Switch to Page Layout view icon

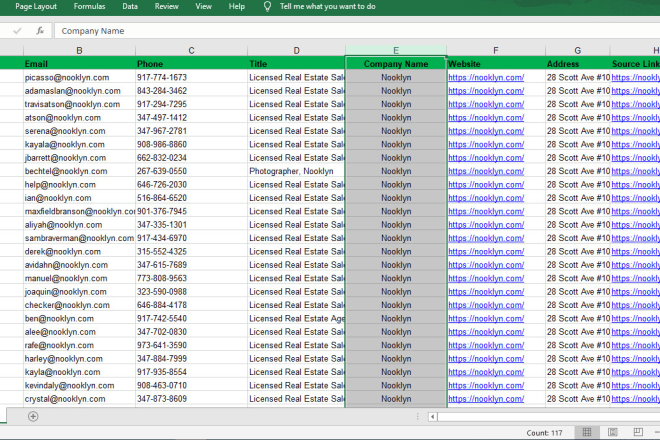coord(612,432)
